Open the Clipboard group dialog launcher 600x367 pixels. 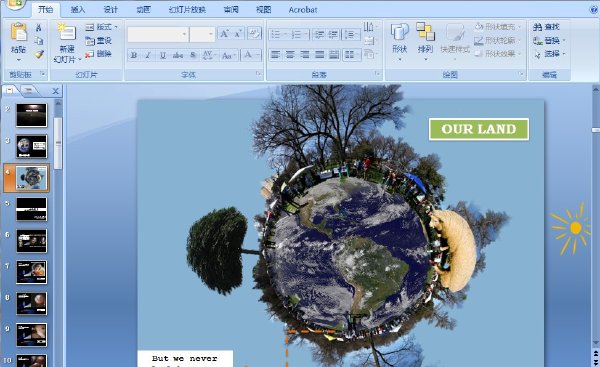click(43, 74)
